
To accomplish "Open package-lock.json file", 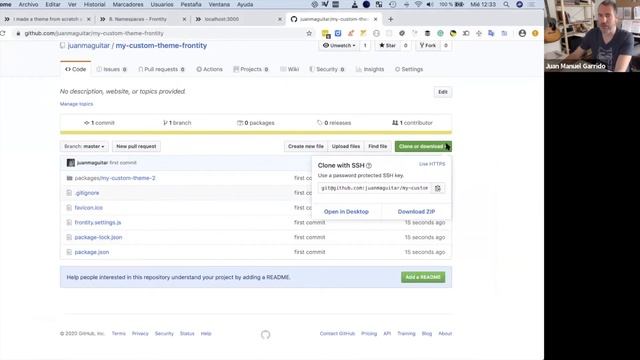I will (98, 237).
